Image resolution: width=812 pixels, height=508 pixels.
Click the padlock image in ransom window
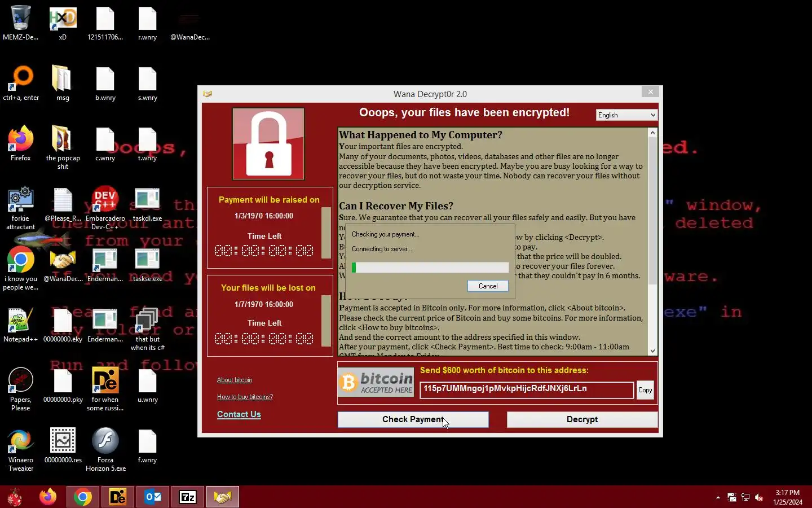point(268,143)
